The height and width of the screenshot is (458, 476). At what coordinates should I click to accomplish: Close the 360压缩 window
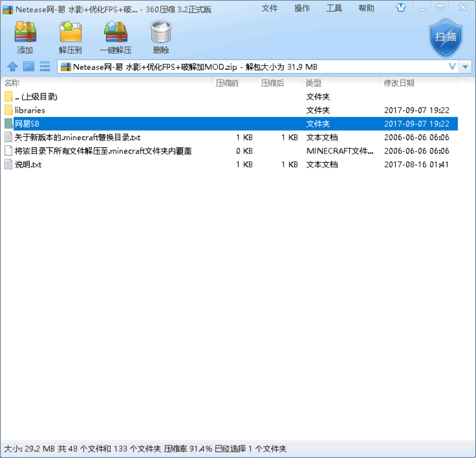pos(463,7)
